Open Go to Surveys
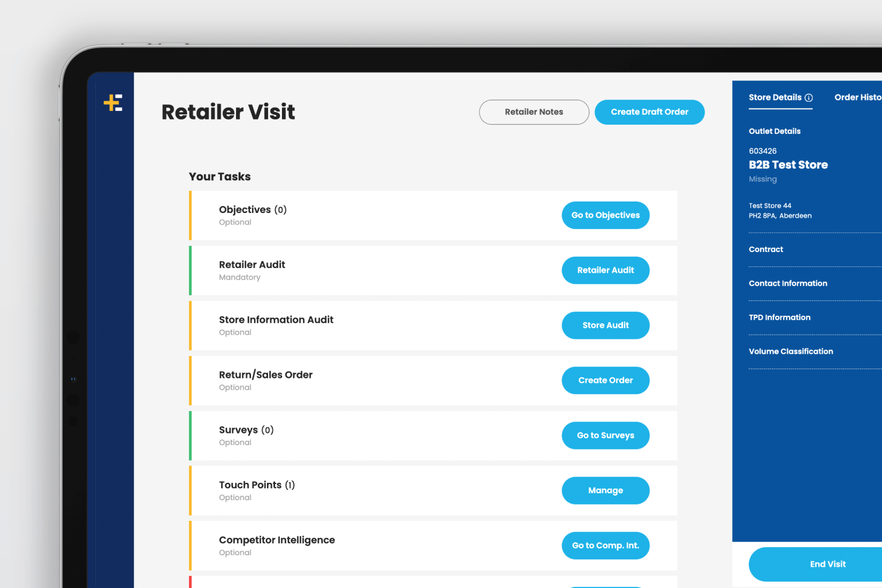Image resolution: width=882 pixels, height=588 pixels. tap(605, 436)
